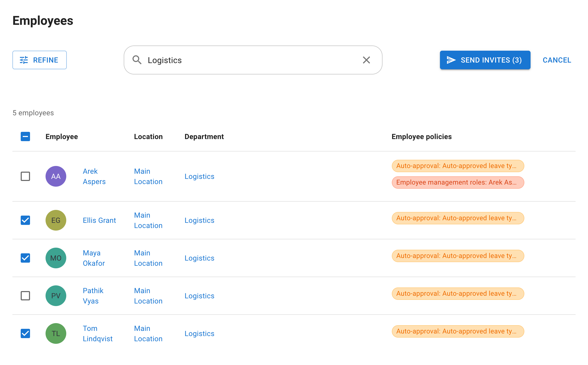The width and height of the screenshot is (588, 365).
Task: Open Main Location link in Arek Aspers row
Action: (x=148, y=176)
